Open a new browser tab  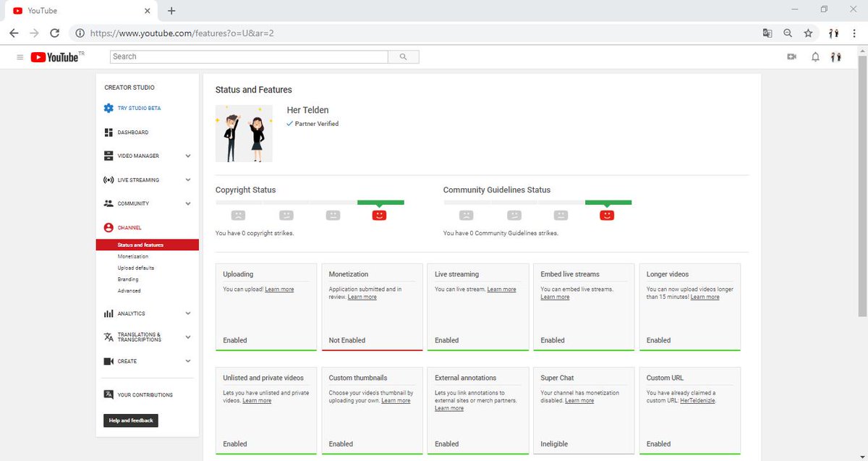pos(171,11)
